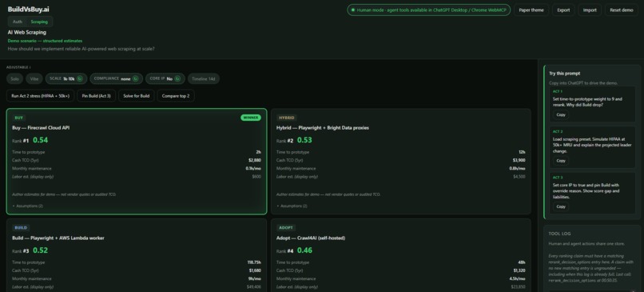Copy the ACT 3 prompt
Image resolution: width=644 pixels, height=292 pixels.
(x=561, y=206)
